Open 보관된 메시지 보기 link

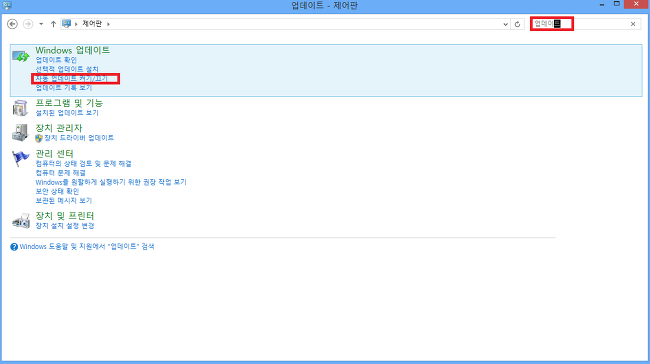pos(63,201)
